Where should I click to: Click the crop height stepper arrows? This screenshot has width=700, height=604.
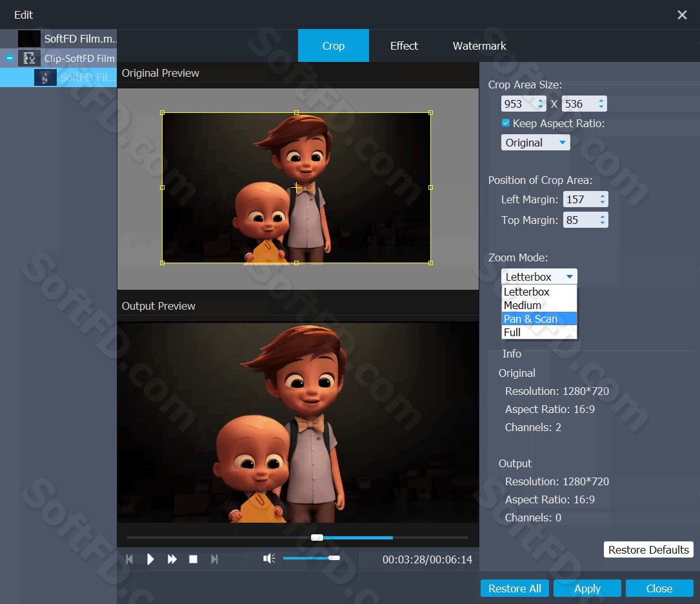pyautogui.click(x=601, y=104)
